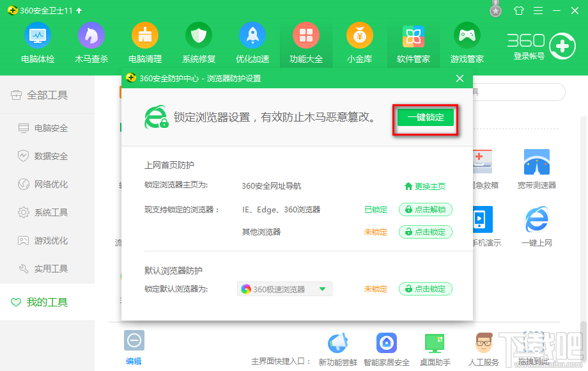Open the 系统修复 system repair tool
588x371 pixels.
click(198, 42)
